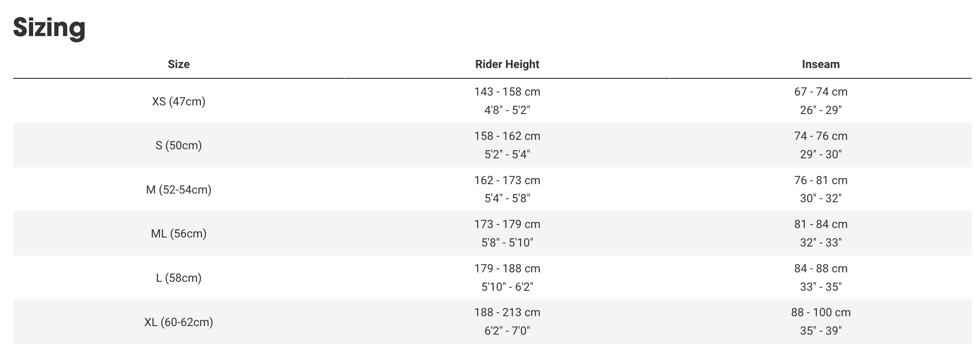Click the 179 - 188 cm height value
Image resolution: width=980 pixels, height=356 pixels.
point(507,269)
